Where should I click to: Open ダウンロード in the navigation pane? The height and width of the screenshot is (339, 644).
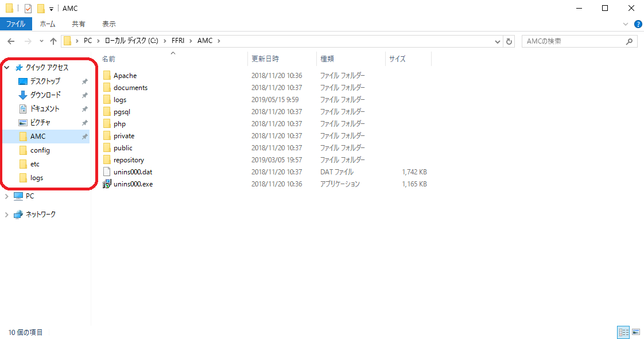45,95
